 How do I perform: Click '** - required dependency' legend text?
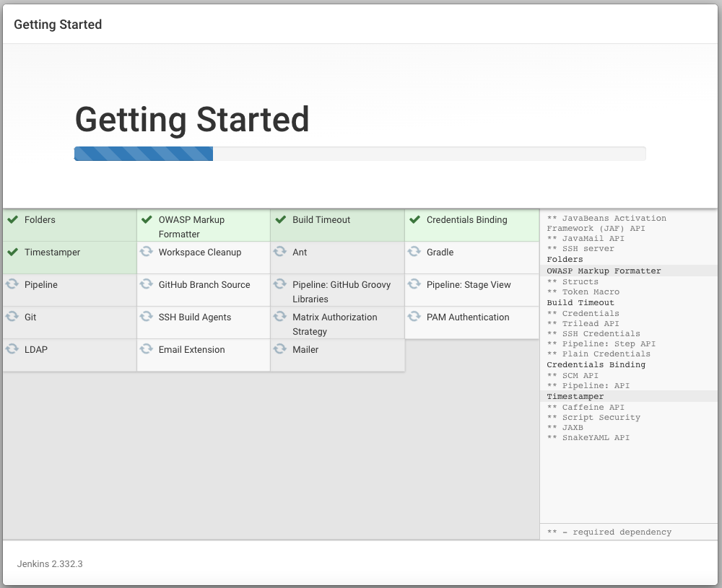[609, 532]
